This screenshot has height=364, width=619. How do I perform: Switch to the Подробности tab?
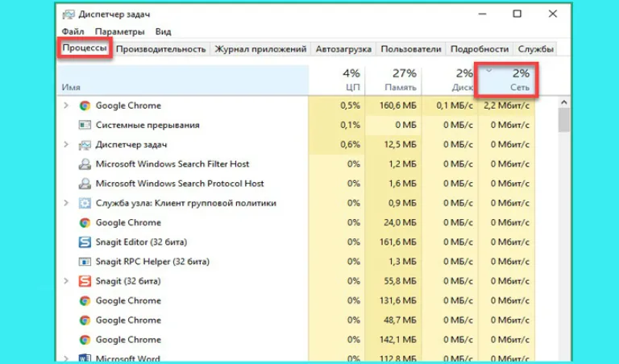(x=480, y=49)
